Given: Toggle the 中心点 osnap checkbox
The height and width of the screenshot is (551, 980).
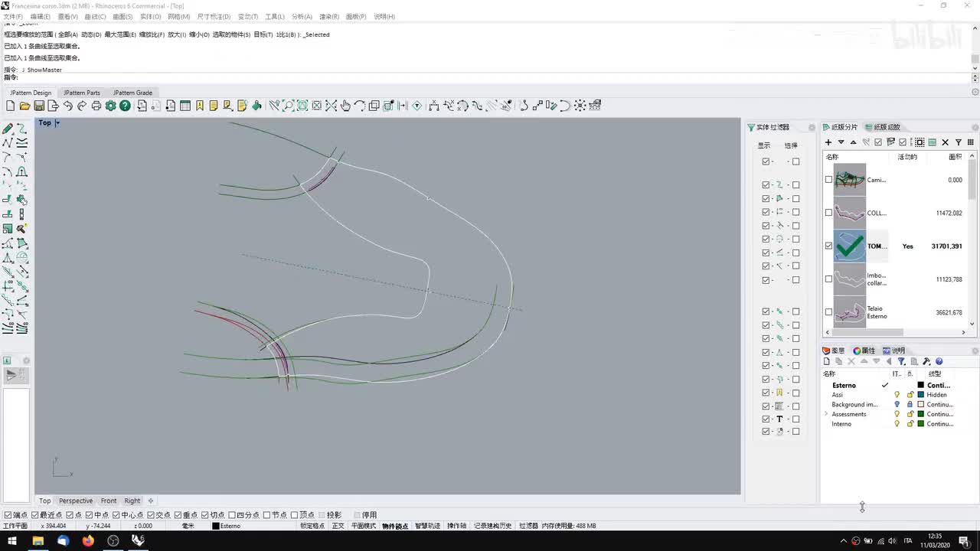Looking at the screenshot, I should click(x=116, y=515).
